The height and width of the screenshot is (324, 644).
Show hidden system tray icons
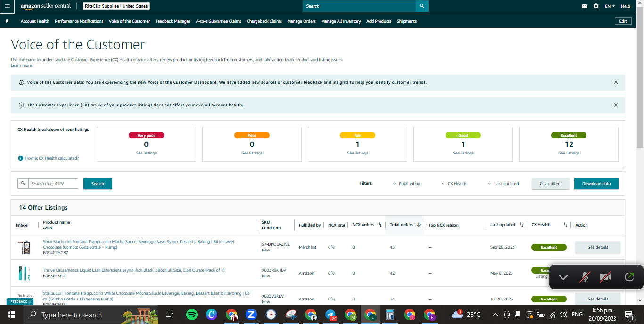coord(495,315)
